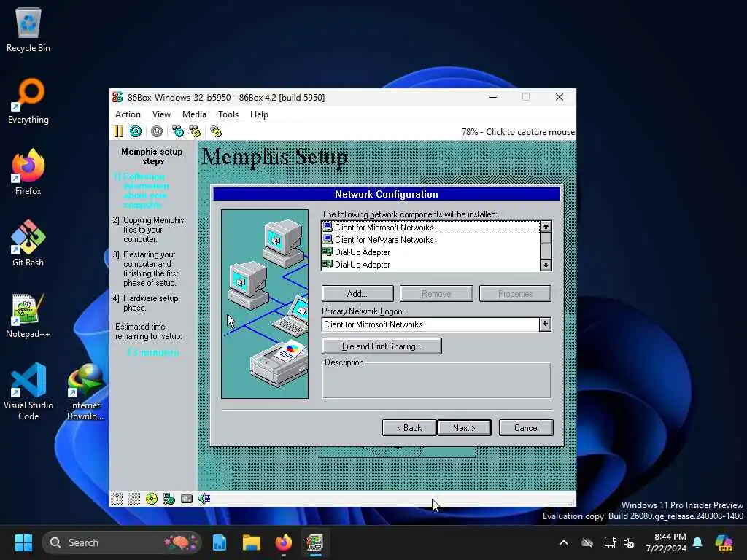Image resolution: width=747 pixels, height=560 pixels.
Task: Open File Explorer from the taskbar
Action: [x=251, y=542]
